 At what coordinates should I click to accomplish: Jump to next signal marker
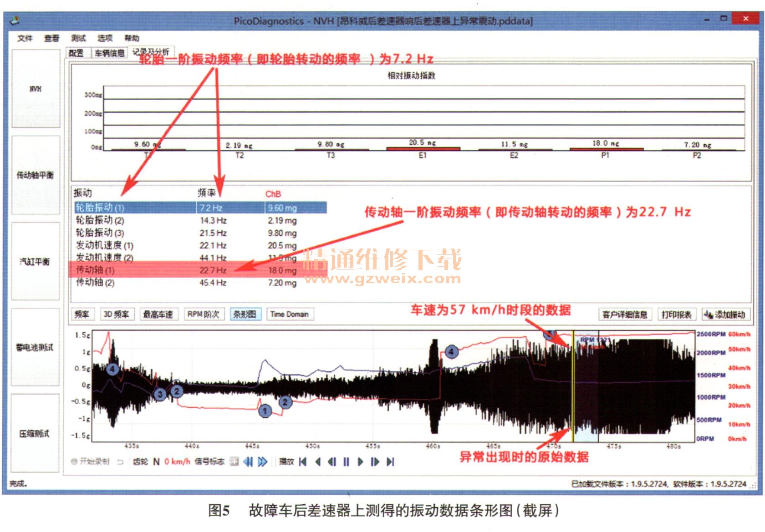click(x=262, y=461)
